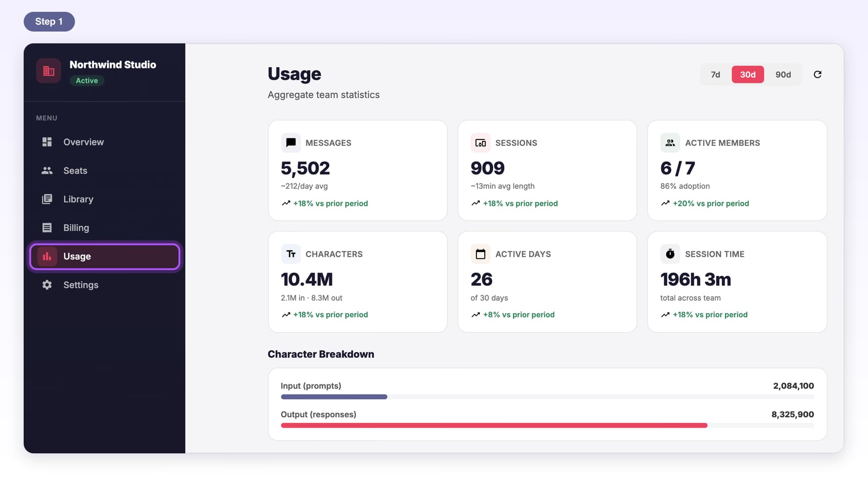Click the "~13min avg length" text
The height and width of the screenshot is (477, 868).
pyautogui.click(x=503, y=186)
